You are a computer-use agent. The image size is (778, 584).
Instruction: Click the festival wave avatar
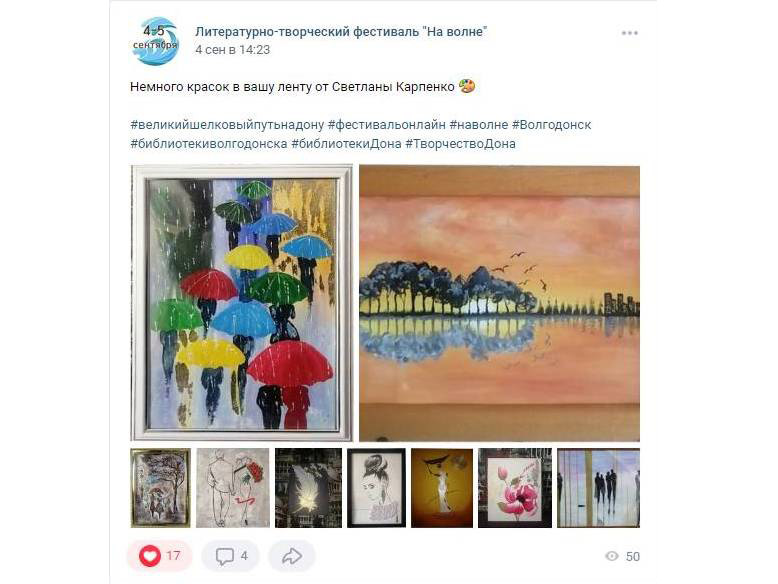155,41
